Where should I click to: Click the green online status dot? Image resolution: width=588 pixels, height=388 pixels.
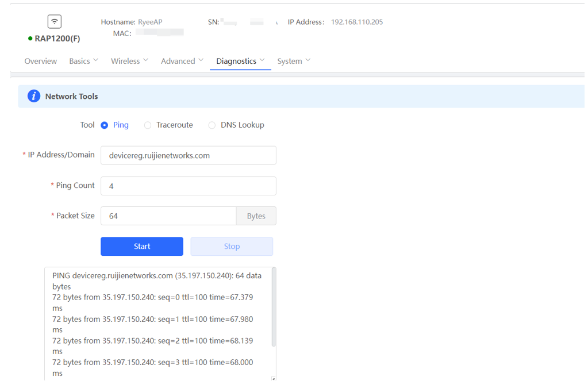point(30,39)
